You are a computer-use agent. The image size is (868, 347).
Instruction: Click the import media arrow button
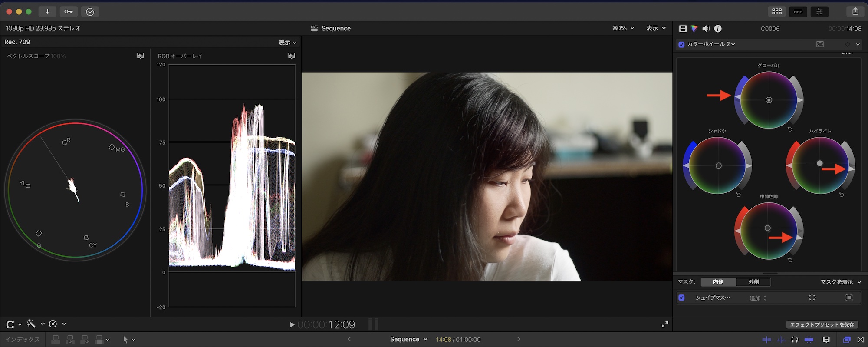click(47, 12)
